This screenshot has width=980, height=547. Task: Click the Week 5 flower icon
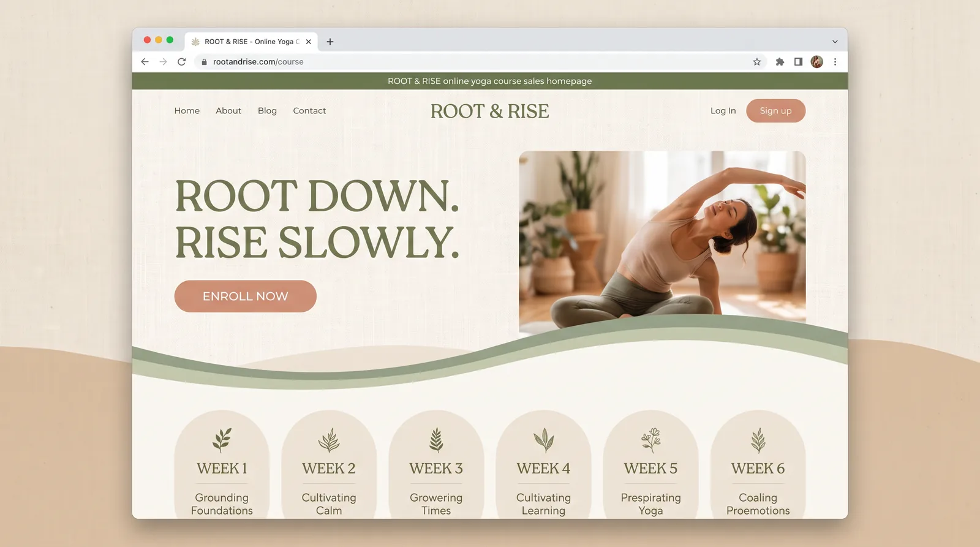(x=650, y=440)
